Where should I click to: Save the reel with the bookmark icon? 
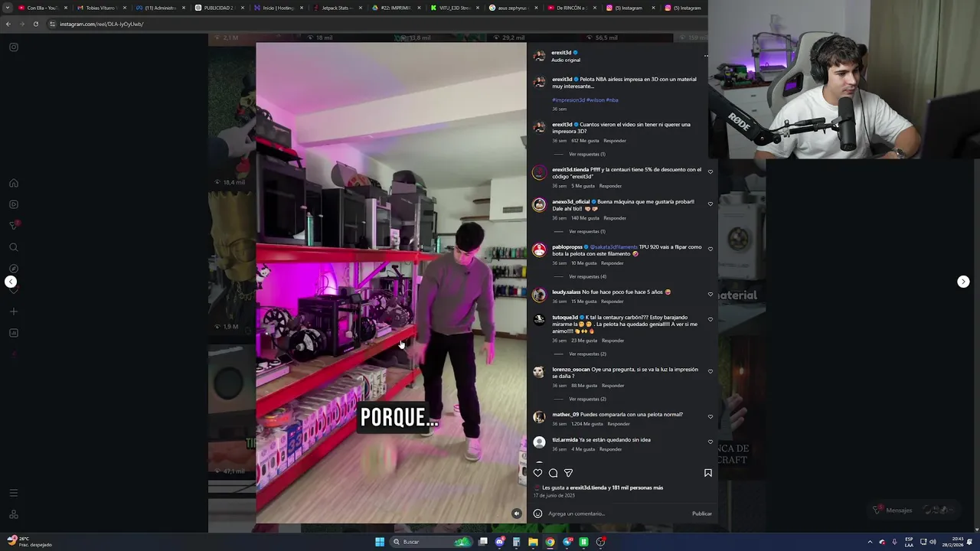click(707, 473)
